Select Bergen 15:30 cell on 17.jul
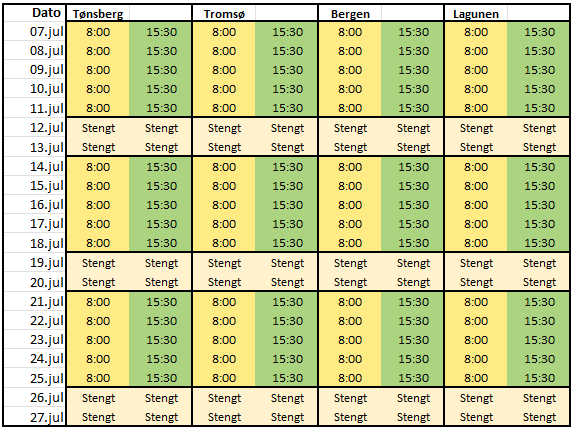Viewport: 576px width, 433px height. (413, 224)
